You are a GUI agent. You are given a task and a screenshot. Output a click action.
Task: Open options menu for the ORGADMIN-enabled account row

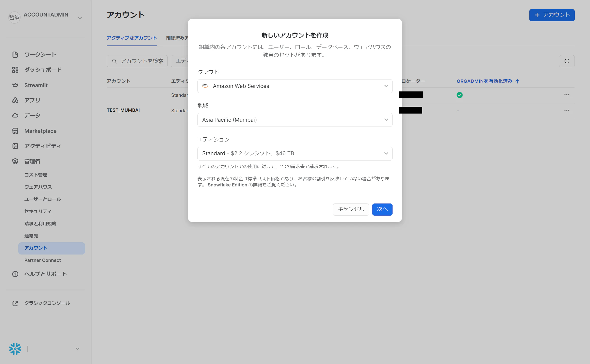(567, 95)
